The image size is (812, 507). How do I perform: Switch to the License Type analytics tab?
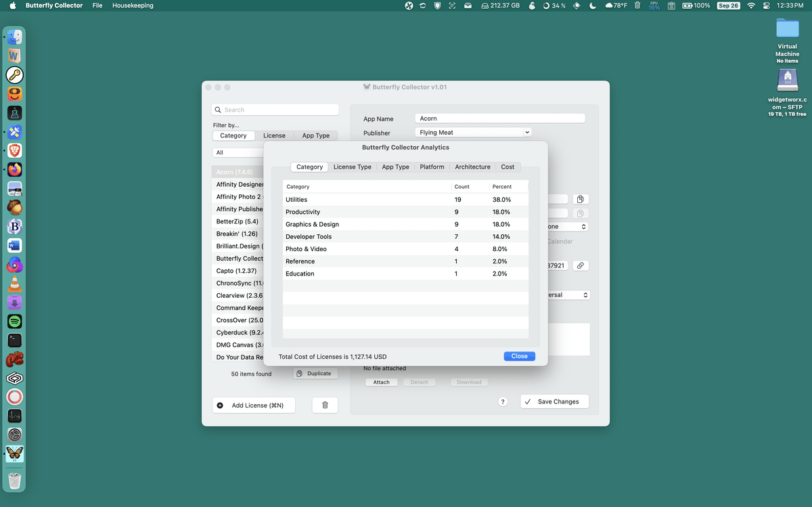coord(353,167)
